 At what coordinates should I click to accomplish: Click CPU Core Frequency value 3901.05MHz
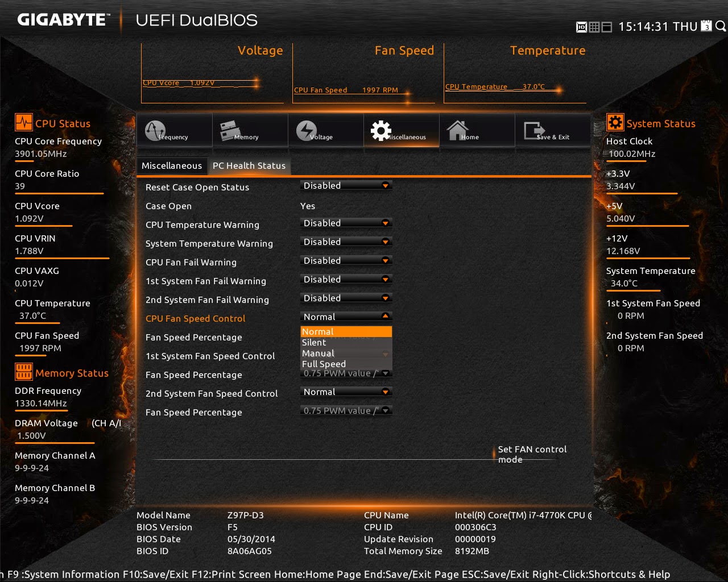click(41, 154)
